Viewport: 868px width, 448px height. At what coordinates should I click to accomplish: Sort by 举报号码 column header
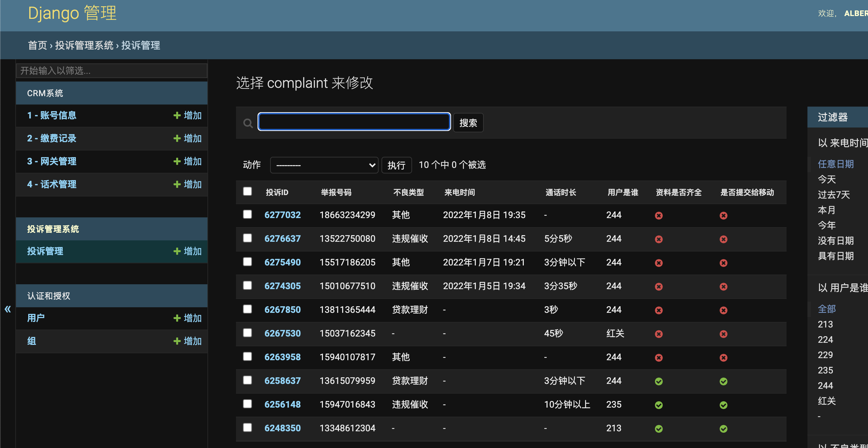pos(336,192)
